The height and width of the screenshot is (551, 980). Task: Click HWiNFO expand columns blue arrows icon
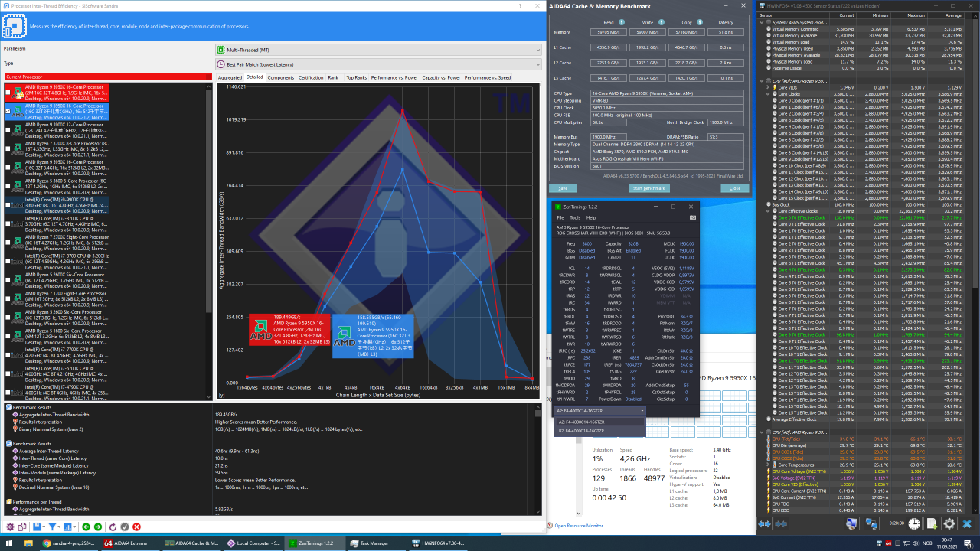(x=764, y=523)
